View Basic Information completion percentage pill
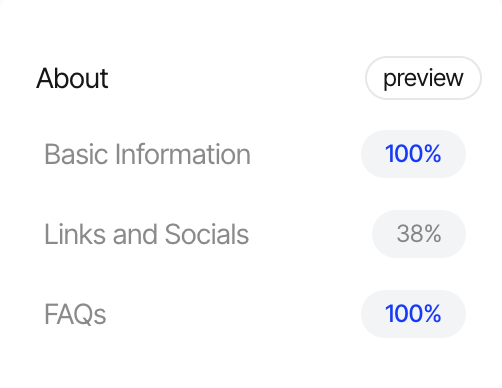 pos(413,154)
